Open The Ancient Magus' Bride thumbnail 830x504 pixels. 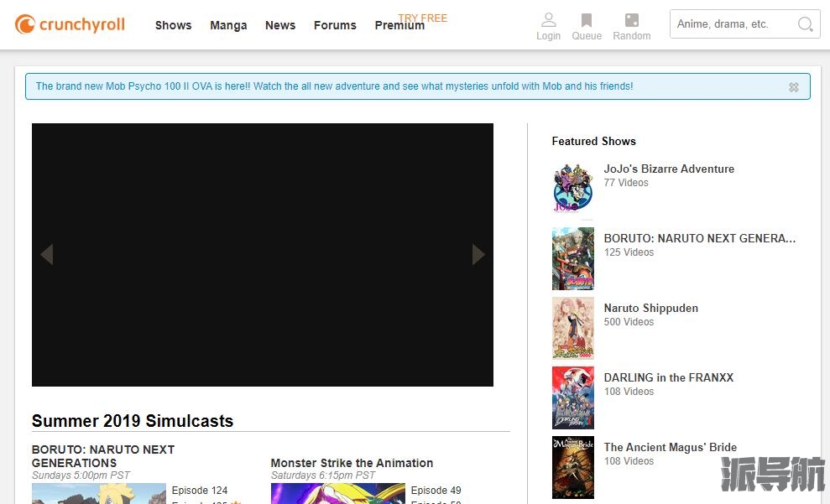coord(572,467)
